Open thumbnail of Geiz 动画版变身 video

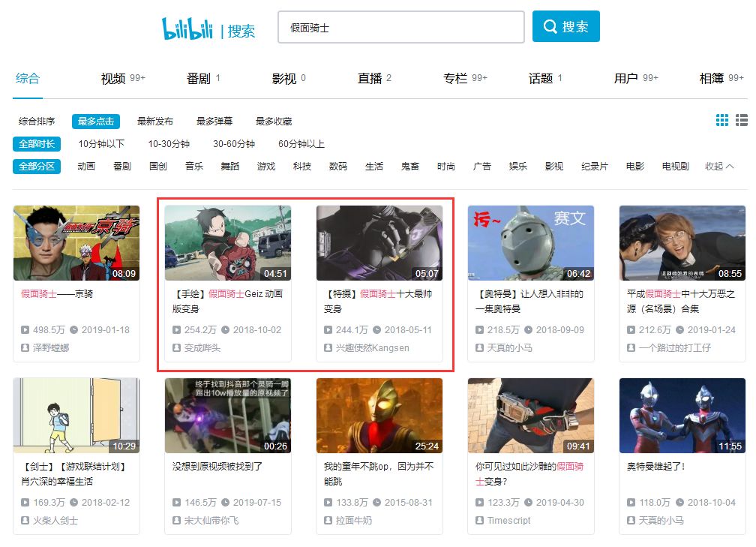click(228, 243)
